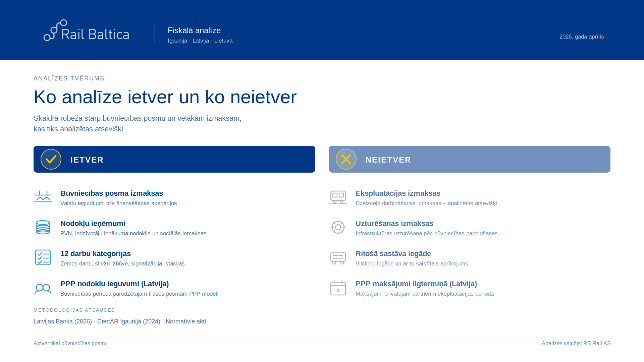Click the coin stack tax revenue icon
644x362 pixels.
coord(43,227)
